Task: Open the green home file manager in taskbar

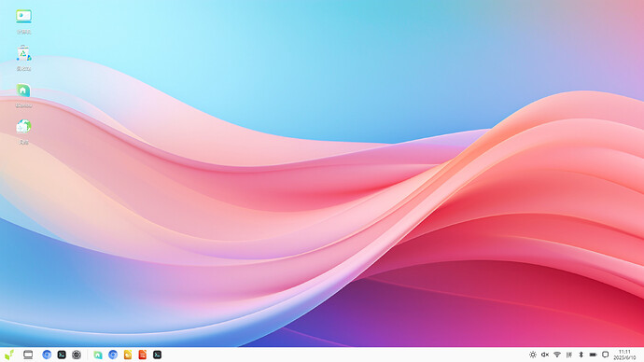Action: [98, 355]
